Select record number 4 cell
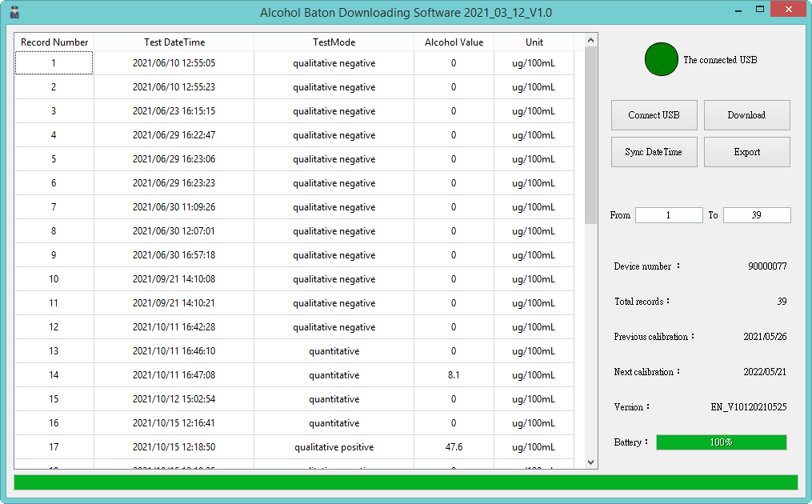Image resolution: width=812 pixels, height=504 pixels. (54, 135)
